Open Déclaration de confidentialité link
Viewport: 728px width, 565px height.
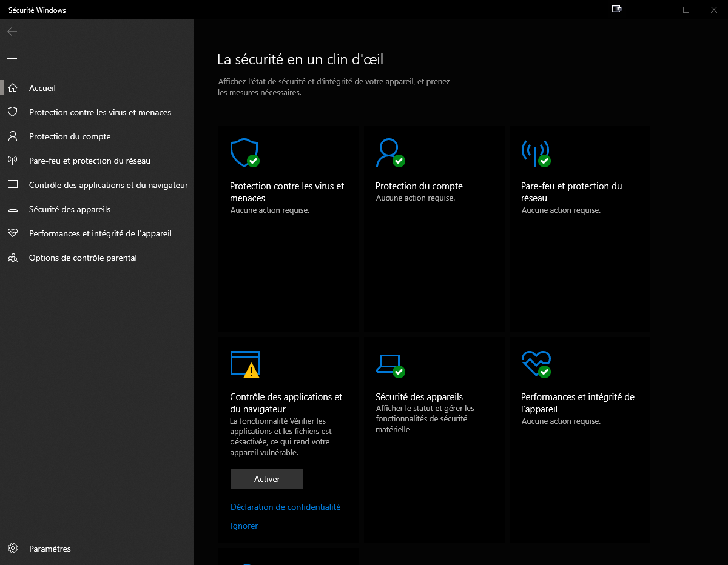[x=286, y=507]
